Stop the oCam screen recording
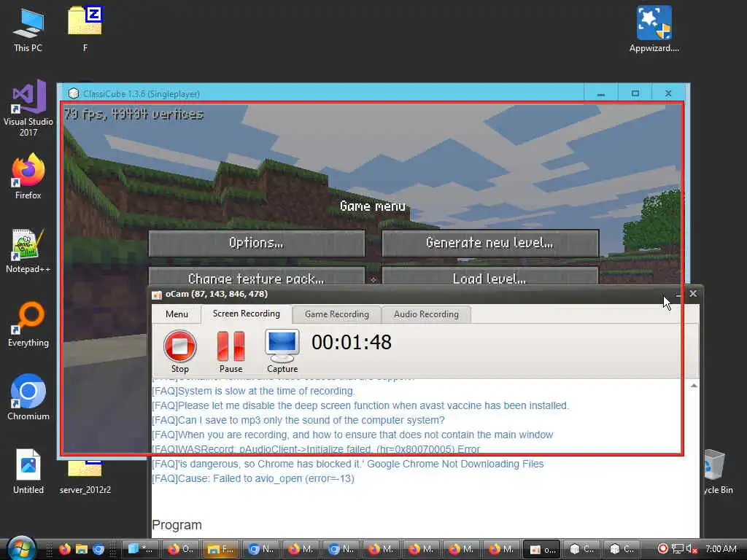 [x=179, y=351]
